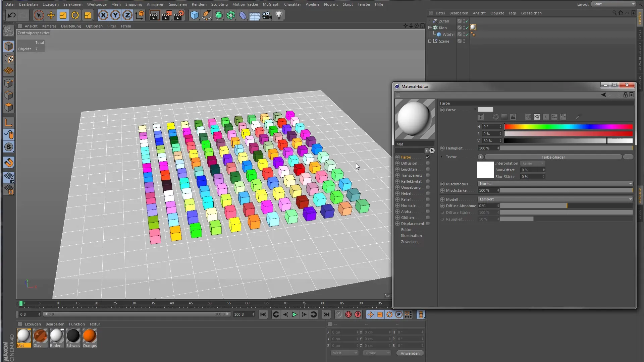The image size is (644, 362).
Task: Enable the Displacement channel checkbox
Action: (428, 224)
